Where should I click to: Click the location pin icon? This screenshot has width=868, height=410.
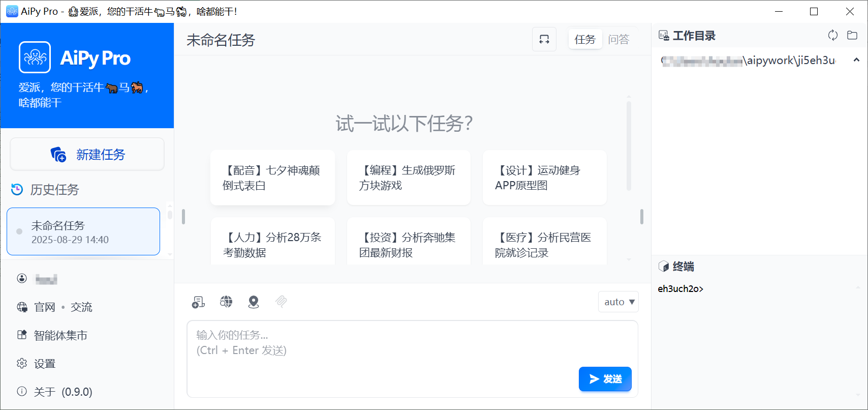[254, 302]
